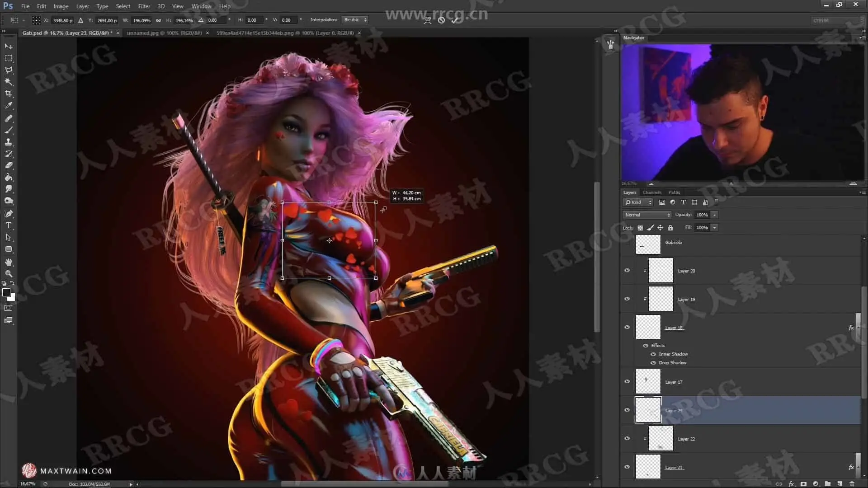The width and height of the screenshot is (868, 488).
Task: Select the Polygonal Lasso tool
Action: (x=9, y=70)
